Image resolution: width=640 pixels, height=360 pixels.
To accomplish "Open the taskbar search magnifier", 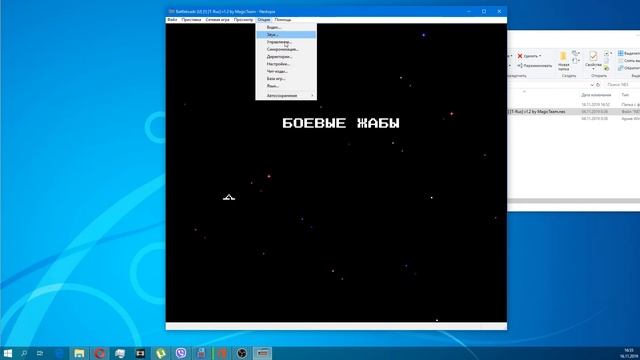I will point(24,353).
